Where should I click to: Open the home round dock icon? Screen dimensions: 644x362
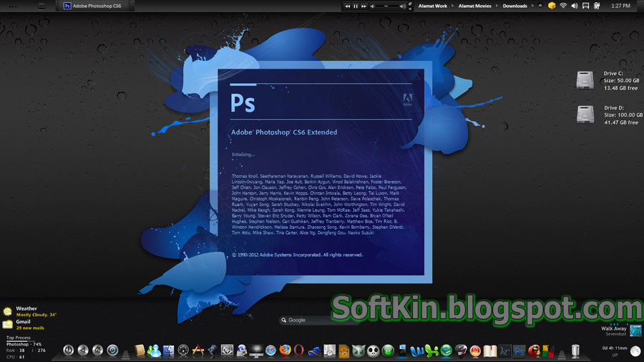tap(98, 350)
